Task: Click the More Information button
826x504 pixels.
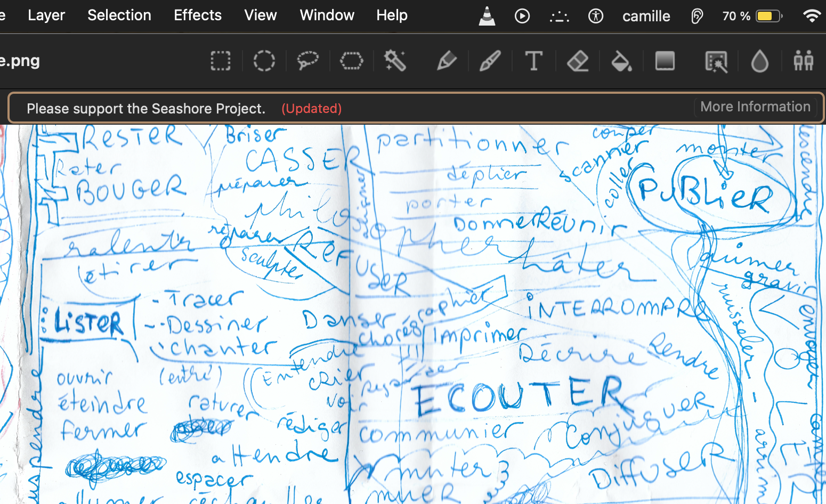Action: click(755, 107)
